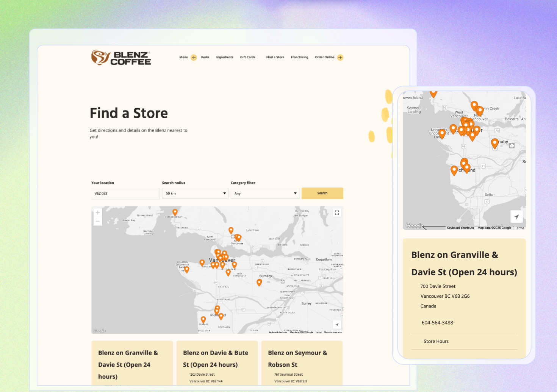Click the locate-me arrow on mobile map
Image resolution: width=557 pixels, height=392 pixels.
(x=516, y=217)
